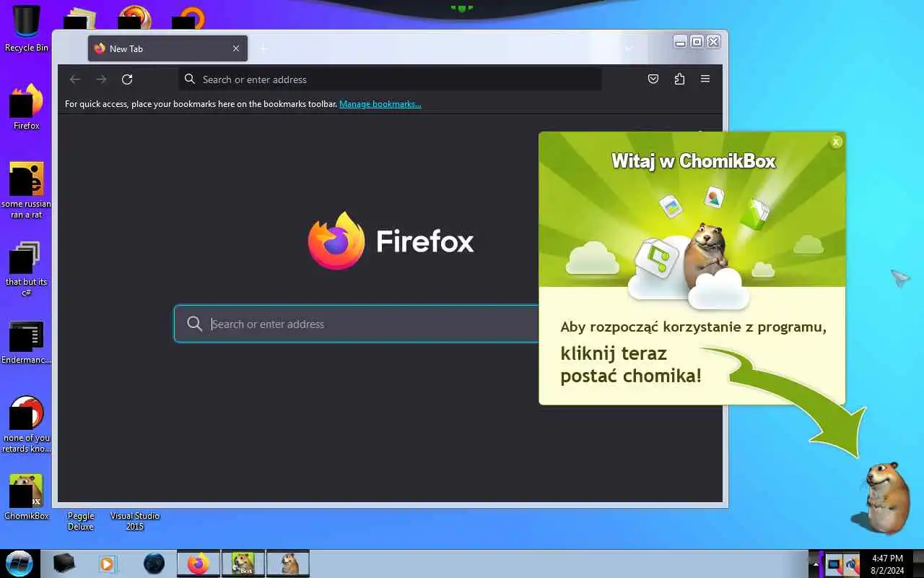Click the hamster character on desktop
The width and height of the screenshot is (924, 578).
pos(881,497)
